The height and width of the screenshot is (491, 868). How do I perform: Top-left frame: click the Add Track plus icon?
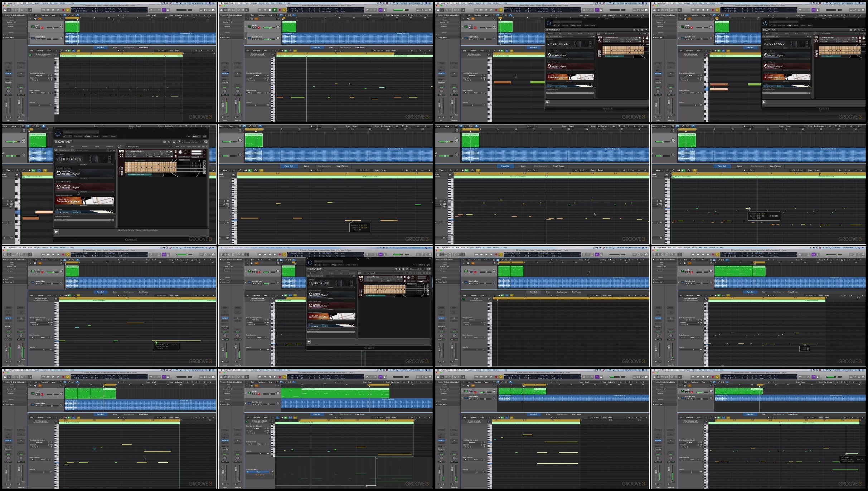pyautogui.click(x=30, y=19)
